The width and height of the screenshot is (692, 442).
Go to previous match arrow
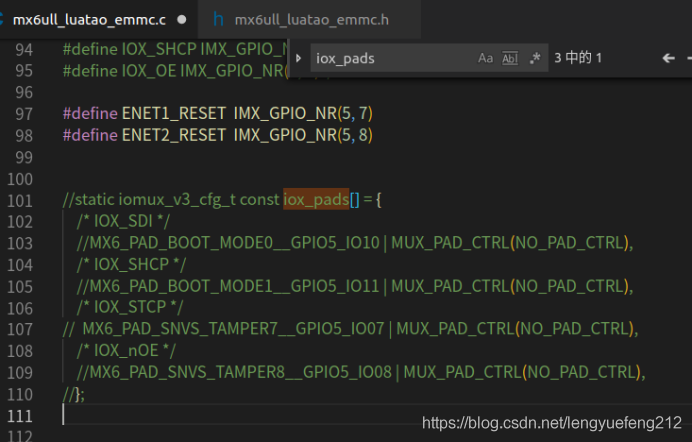tap(669, 58)
